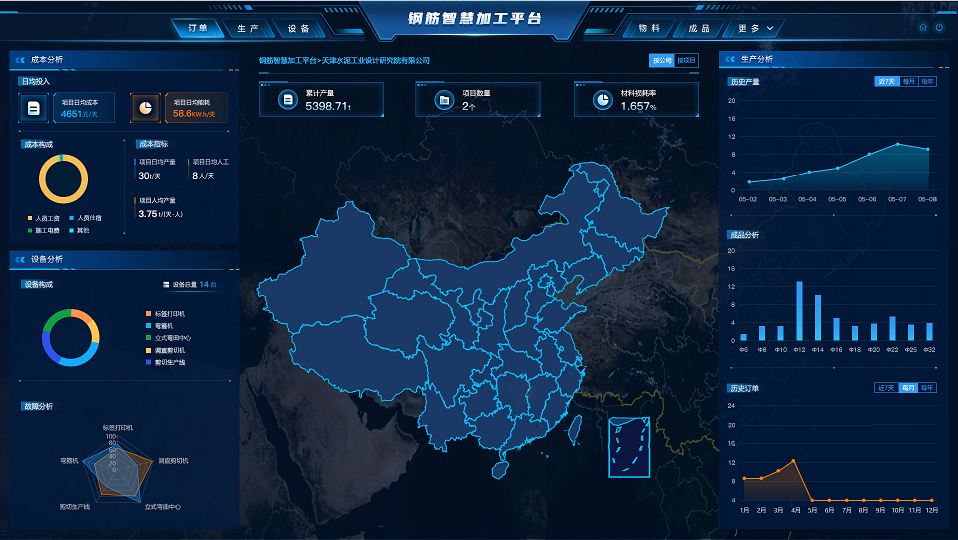Click the 项目日均成本 document icon
The height and width of the screenshot is (540, 958).
click(34, 108)
